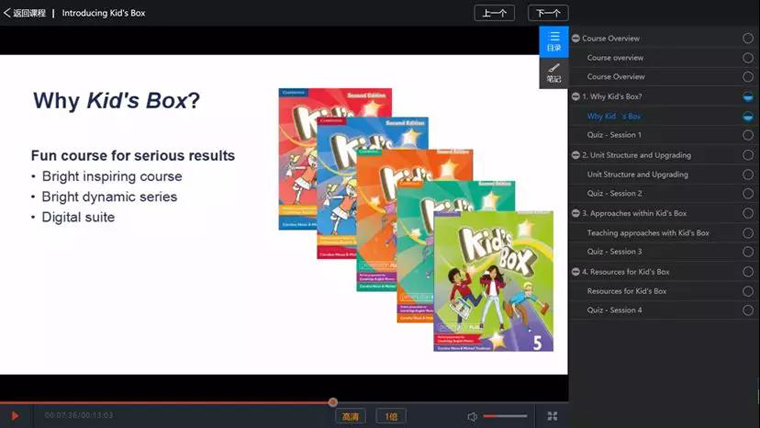Click 'Bright dynamic series' bullet text
The width and height of the screenshot is (760, 428).
[x=110, y=197]
